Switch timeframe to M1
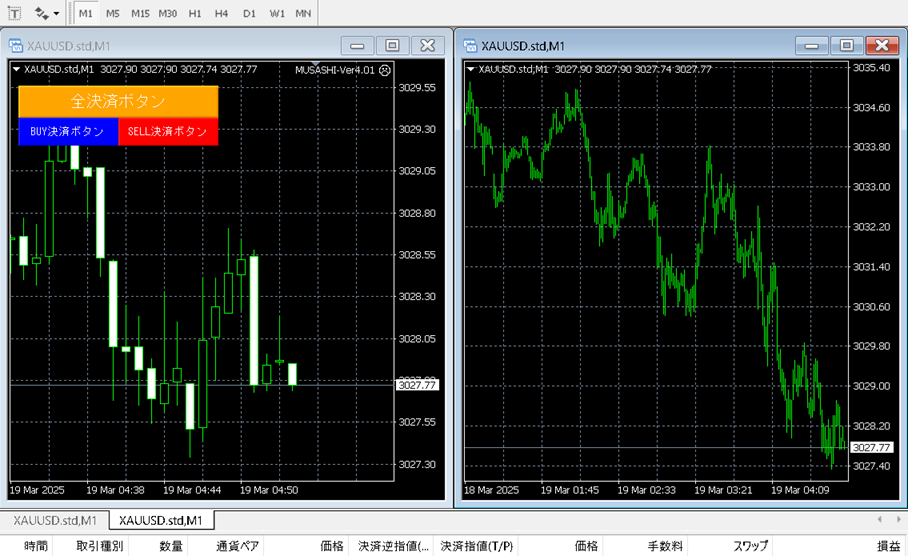 point(86,14)
